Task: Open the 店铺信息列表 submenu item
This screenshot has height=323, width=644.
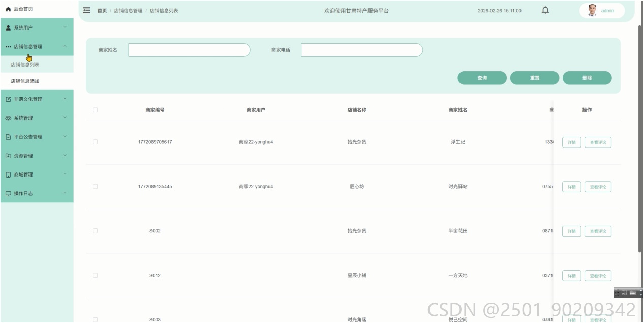Action: (x=37, y=64)
